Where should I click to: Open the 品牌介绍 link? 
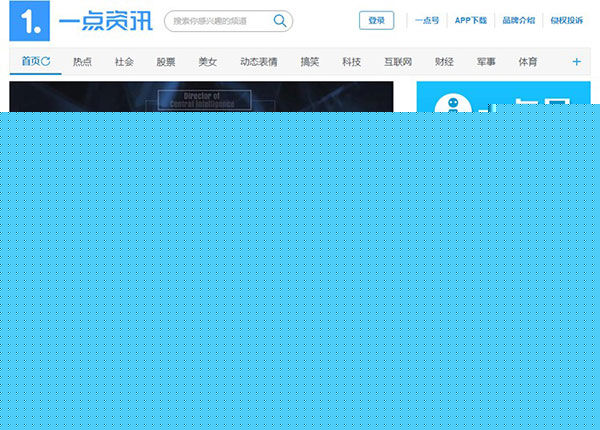518,20
